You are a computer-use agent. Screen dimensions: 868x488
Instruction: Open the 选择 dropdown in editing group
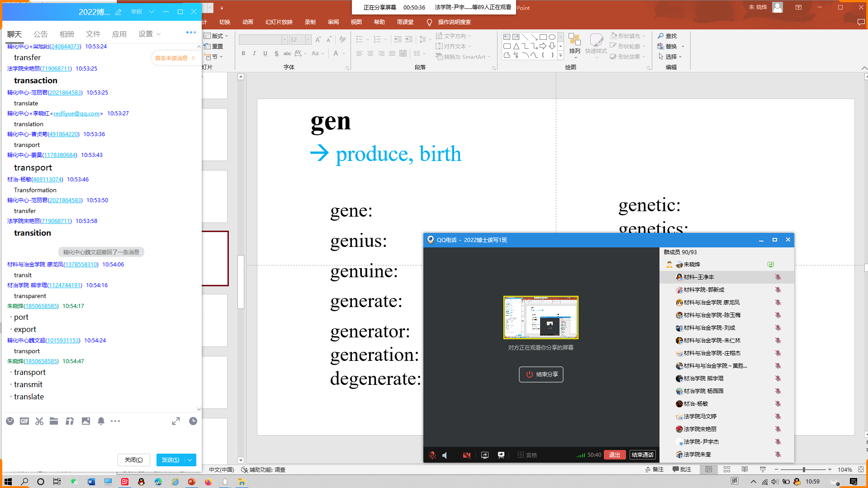click(671, 57)
